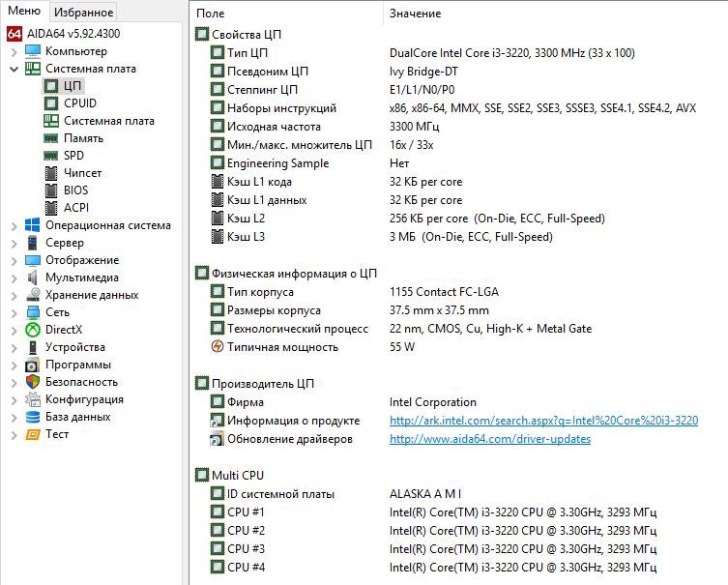Expand the Устройства tree node
728x585 pixels.
click(x=14, y=348)
